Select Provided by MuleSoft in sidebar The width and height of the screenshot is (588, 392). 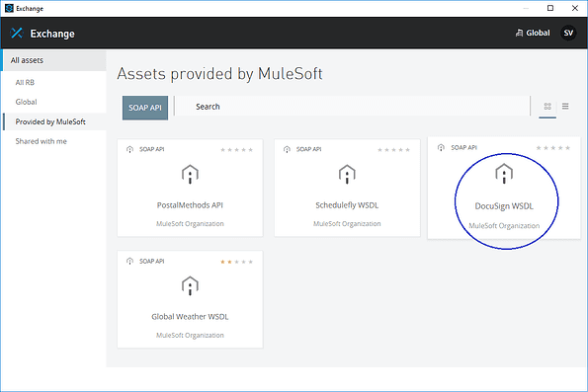(54, 121)
